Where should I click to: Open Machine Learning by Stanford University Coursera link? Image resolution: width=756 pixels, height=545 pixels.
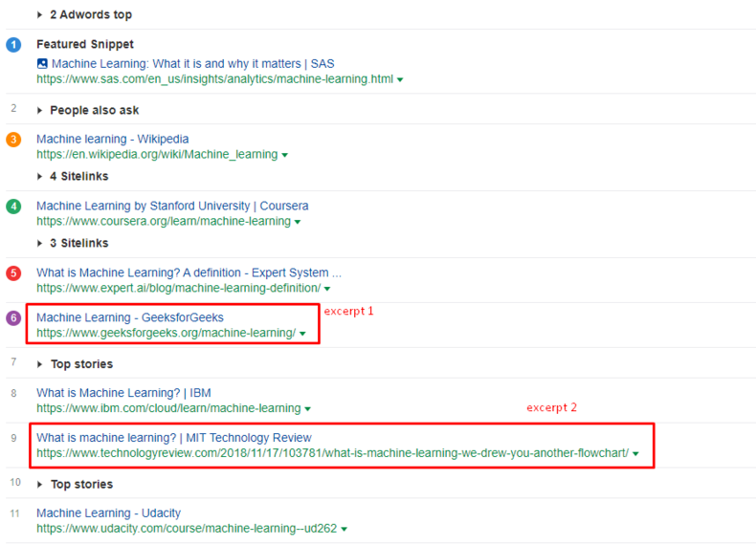click(172, 206)
